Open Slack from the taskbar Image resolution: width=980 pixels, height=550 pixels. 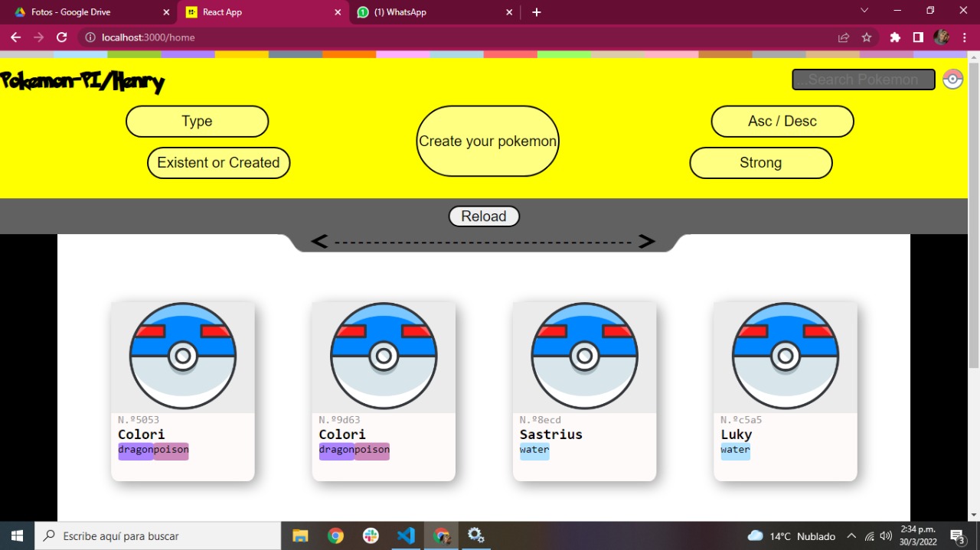click(371, 536)
